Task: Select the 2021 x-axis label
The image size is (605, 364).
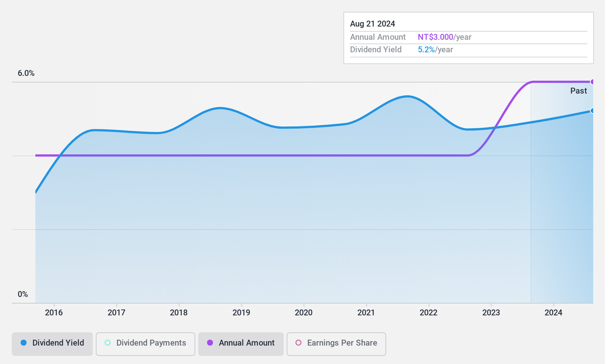Action: point(366,312)
